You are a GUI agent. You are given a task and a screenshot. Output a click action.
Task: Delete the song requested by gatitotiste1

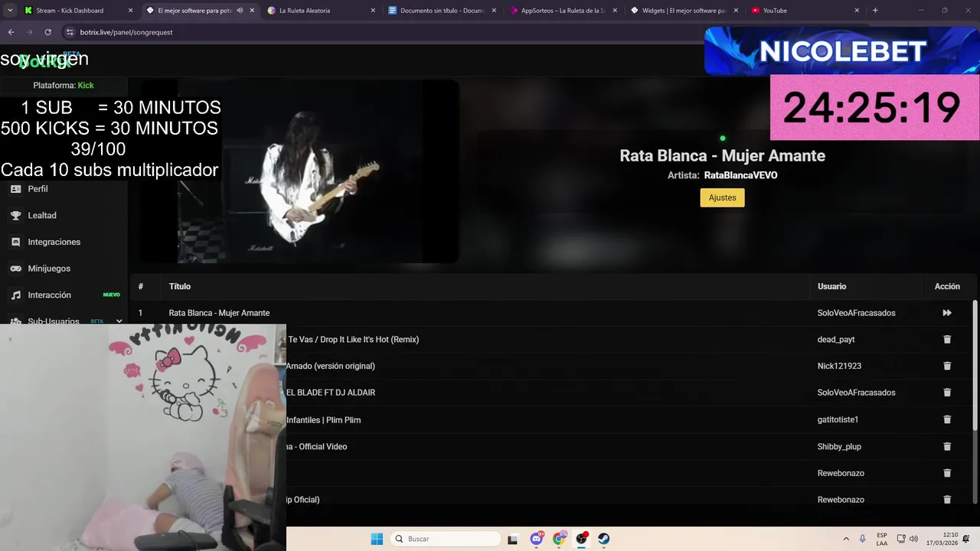[947, 419]
